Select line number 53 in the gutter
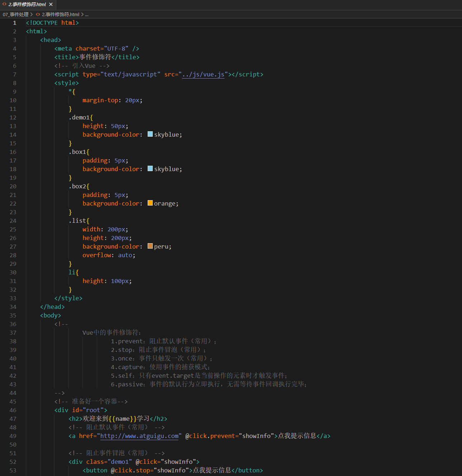This screenshot has width=462, height=476. tap(13, 470)
